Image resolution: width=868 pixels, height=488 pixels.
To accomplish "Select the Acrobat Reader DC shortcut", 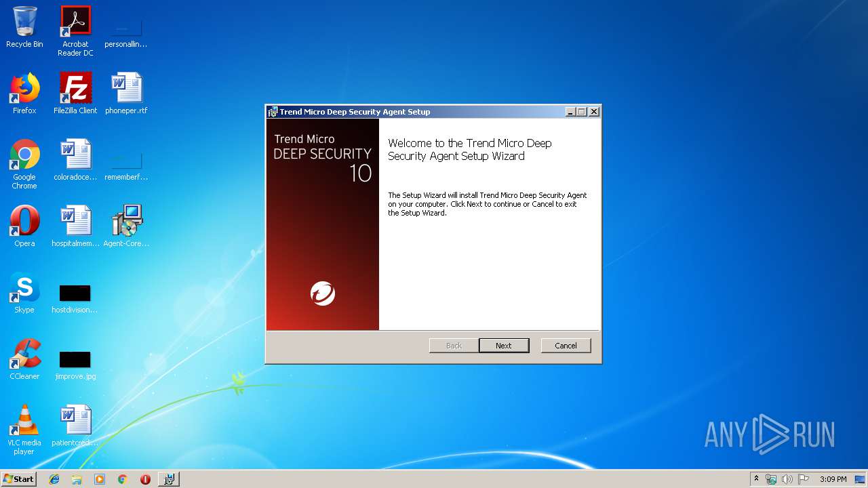I will 75,31.
